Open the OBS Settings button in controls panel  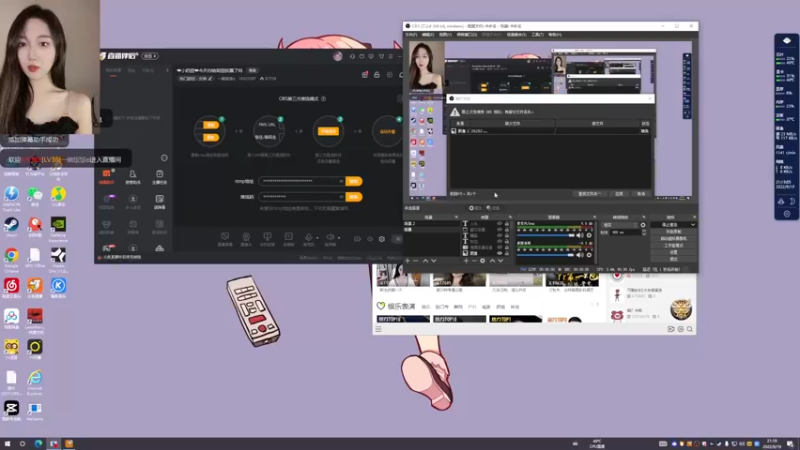coord(673,252)
